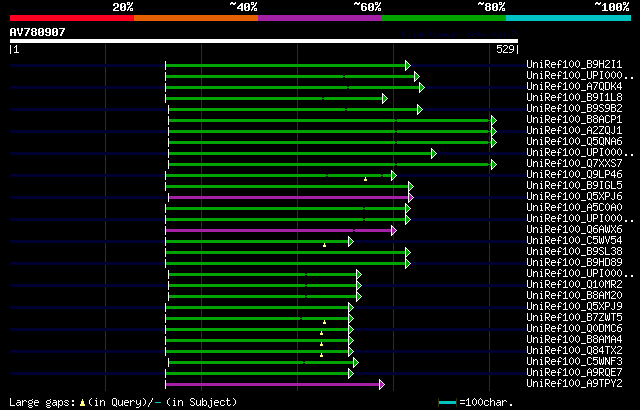
Task: Click the yellow gap marker under Q0DMC6 row
Action: coord(322,333)
